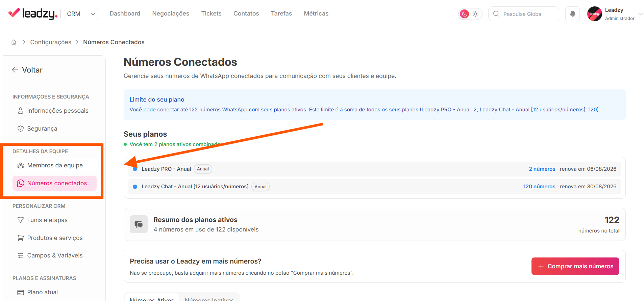Click the WhatsApp icon beside Números conectados
Viewport: 644px width, 301px height.
coord(21,183)
